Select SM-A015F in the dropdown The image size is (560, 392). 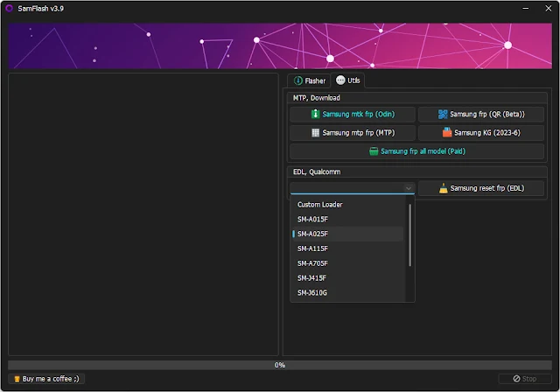click(x=348, y=220)
